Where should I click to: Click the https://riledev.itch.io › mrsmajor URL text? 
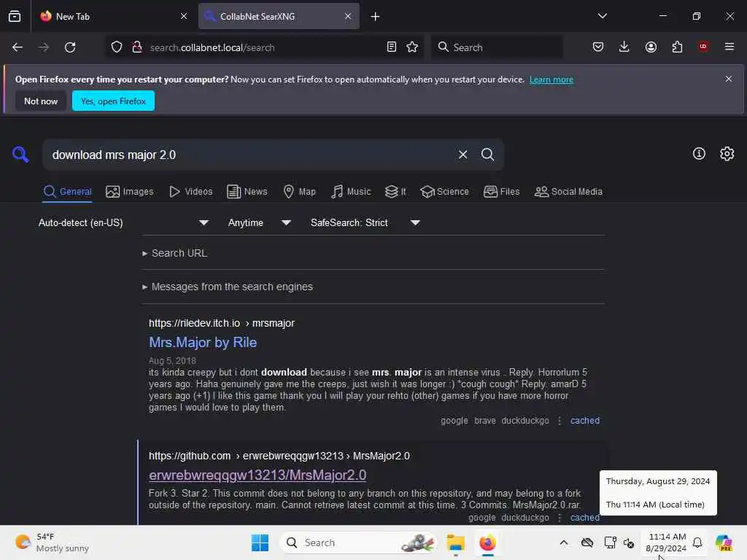[222, 323]
